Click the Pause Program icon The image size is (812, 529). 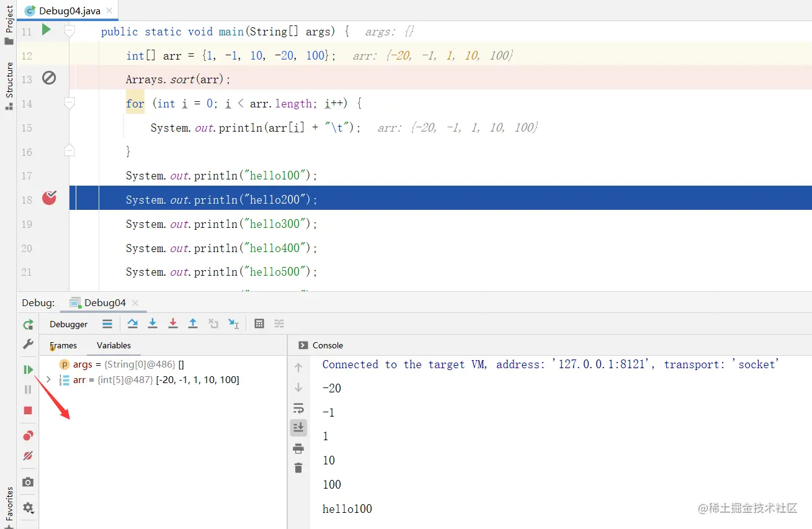click(28, 389)
